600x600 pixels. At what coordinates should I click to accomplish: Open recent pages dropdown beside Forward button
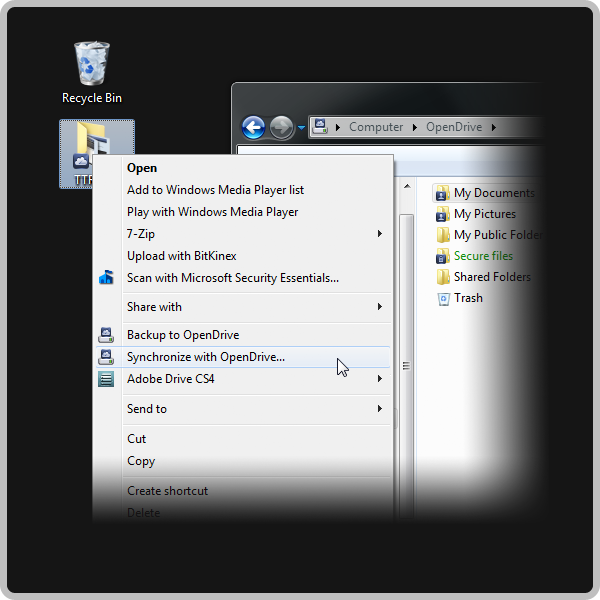click(x=301, y=127)
